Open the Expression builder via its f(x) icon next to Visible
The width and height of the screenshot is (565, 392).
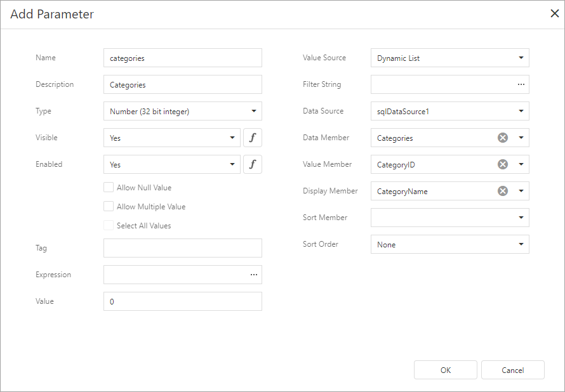click(253, 138)
